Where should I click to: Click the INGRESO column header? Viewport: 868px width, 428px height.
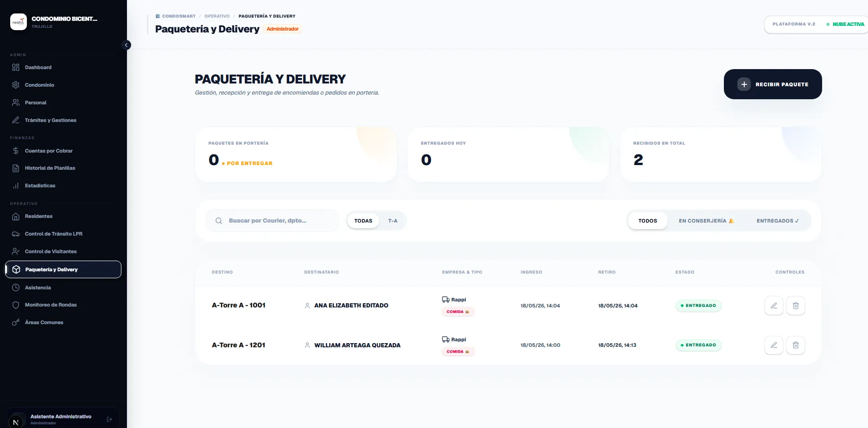tap(531, 272)
